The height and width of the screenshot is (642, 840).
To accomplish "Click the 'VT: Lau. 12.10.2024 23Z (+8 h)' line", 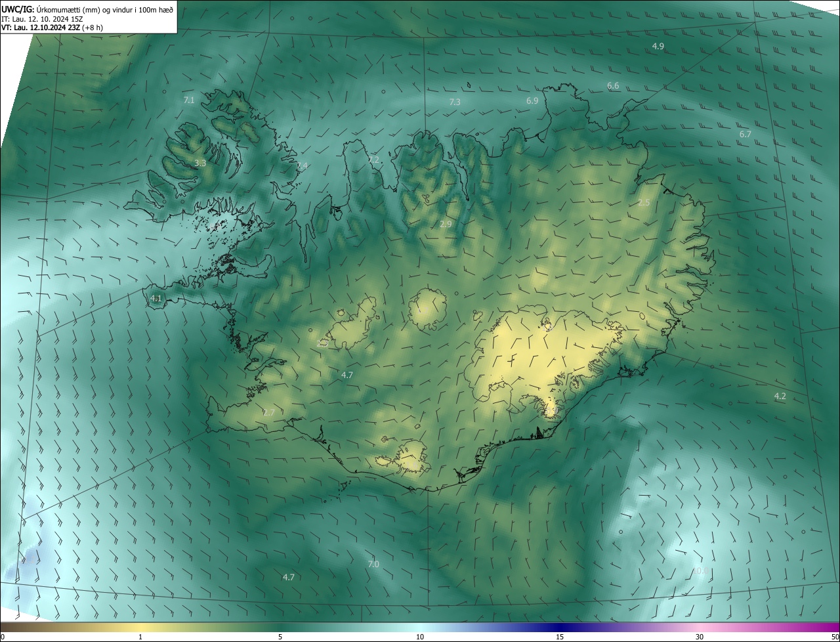I will click(x=52, y=28).
